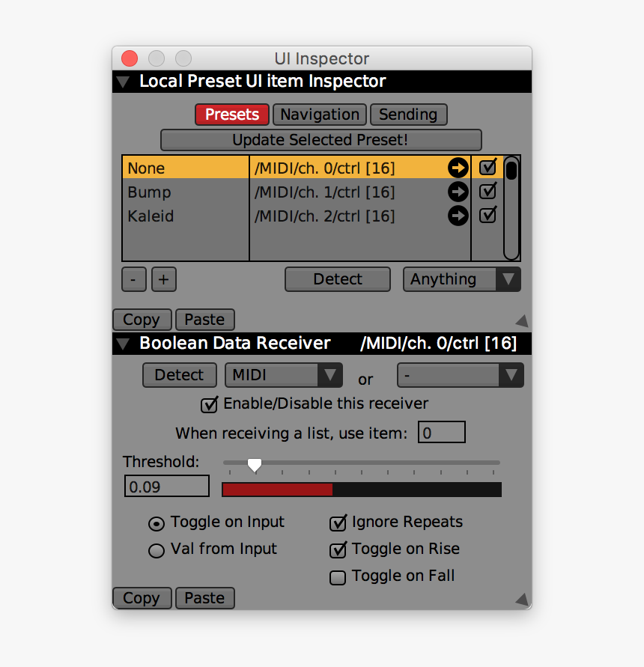Image resolution: width=644 pixels, height=667 pixels.
Task: Click the Threshold slider handle
Action: (x=254, y=465)
